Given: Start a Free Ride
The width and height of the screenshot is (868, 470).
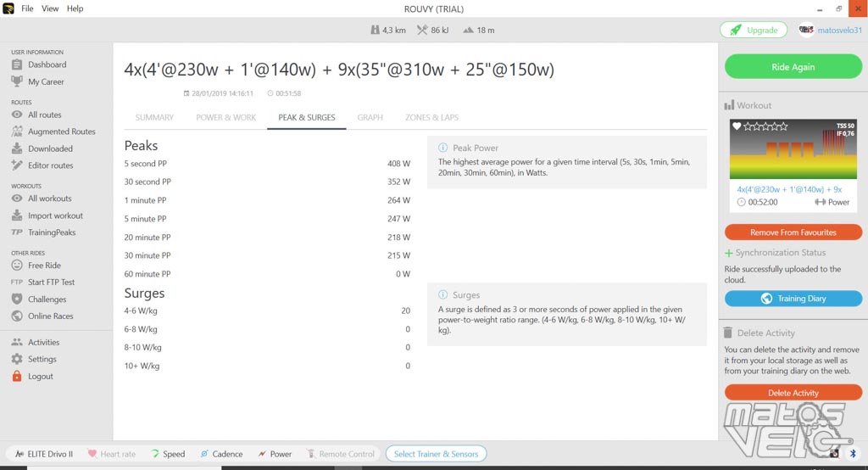Looking at the screenshot, I should tap(36, 266).
